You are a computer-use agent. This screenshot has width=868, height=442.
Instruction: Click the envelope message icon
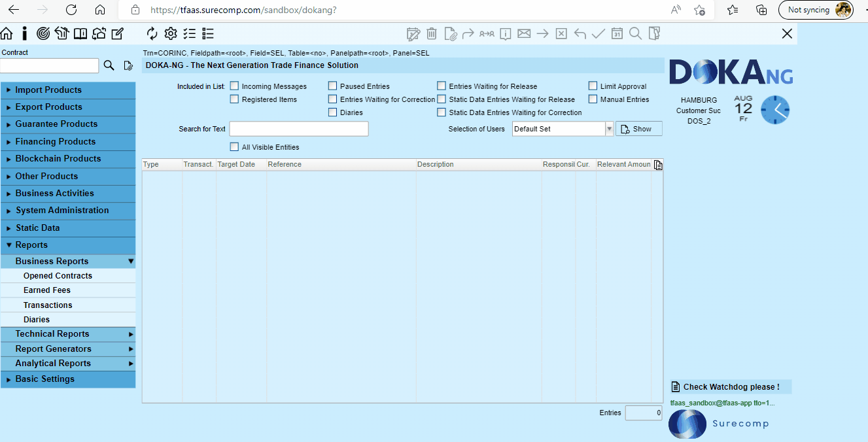point(524,33)
